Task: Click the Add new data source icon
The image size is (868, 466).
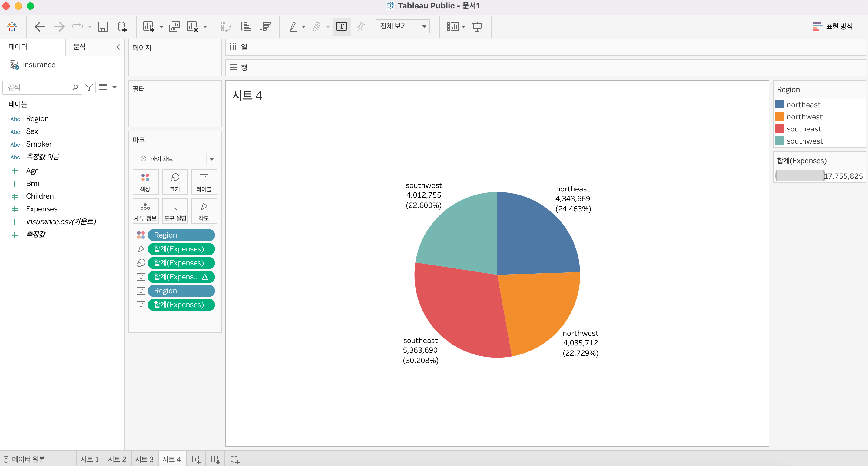Action: coord(122,26)
